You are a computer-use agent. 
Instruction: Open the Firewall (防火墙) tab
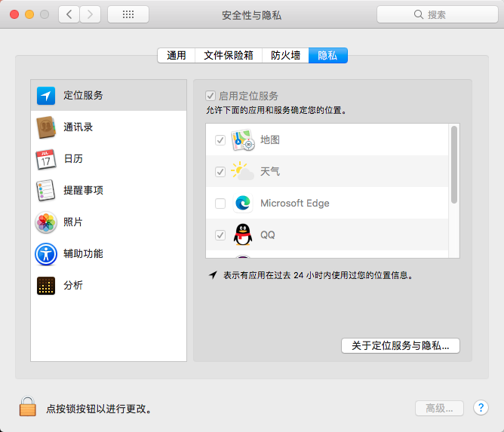click(286, 55)
